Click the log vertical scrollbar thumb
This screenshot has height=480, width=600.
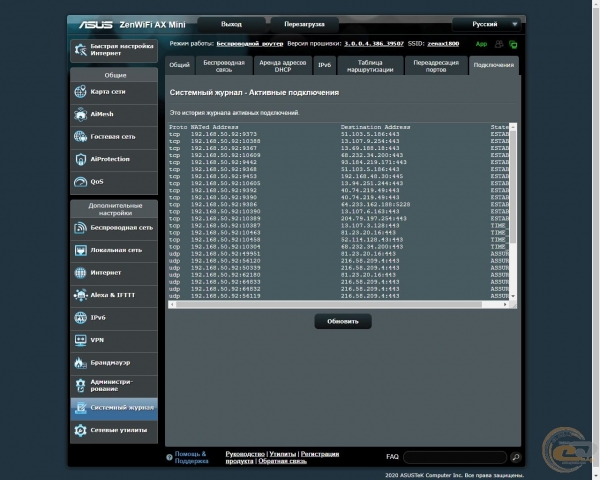click(x=513, y=187)
